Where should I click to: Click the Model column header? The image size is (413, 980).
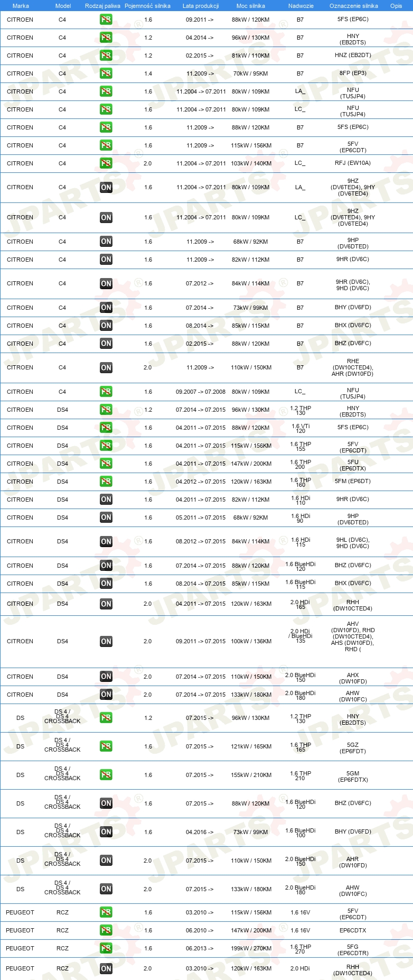[x=63, y=6]
